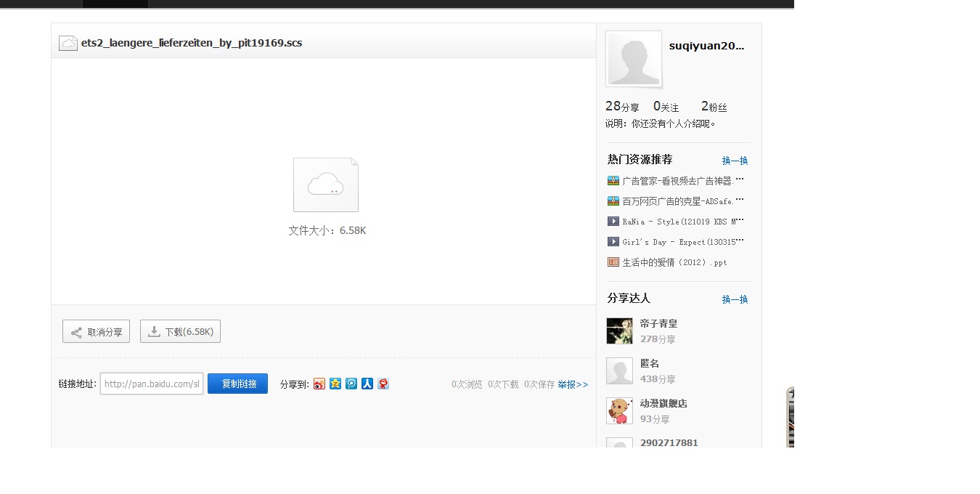Open suqiyuan20 profile avatar
The image size is (980, 494).
634,59
